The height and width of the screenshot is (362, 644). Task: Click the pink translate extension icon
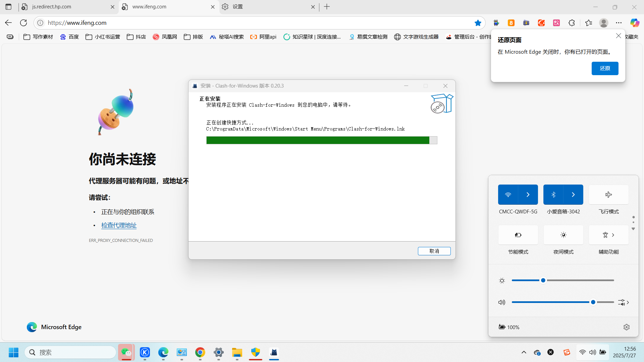(556, 23)
